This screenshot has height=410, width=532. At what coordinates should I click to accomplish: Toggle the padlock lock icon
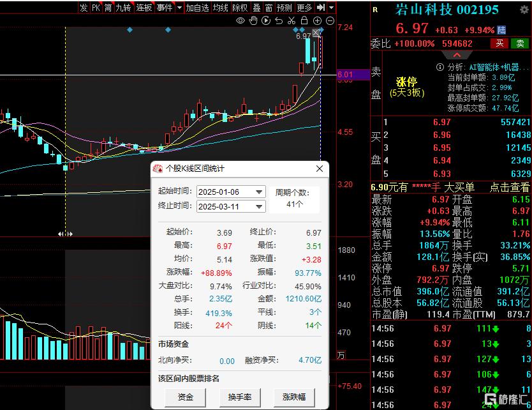point(304,20)
